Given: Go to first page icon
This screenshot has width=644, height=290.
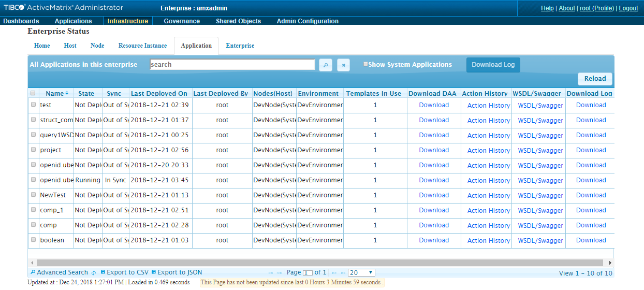Looking at the screenshot, I should 271,273.
